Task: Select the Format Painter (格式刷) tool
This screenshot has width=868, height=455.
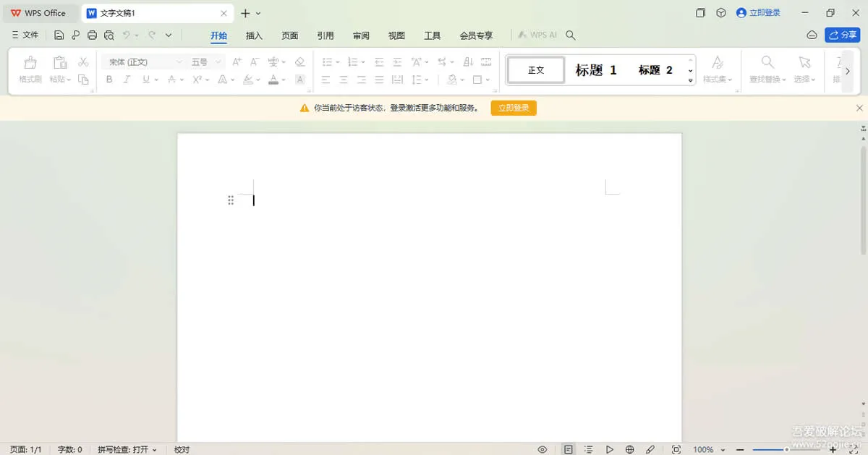Action: pyautogui.click(x=30, y=69)
